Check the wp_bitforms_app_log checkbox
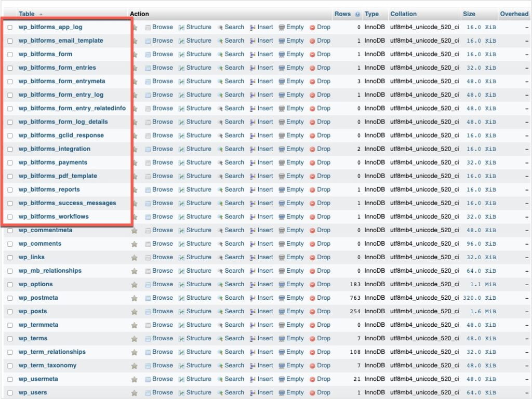This screenshot has width=532, height=399. (x=9, y=27)
